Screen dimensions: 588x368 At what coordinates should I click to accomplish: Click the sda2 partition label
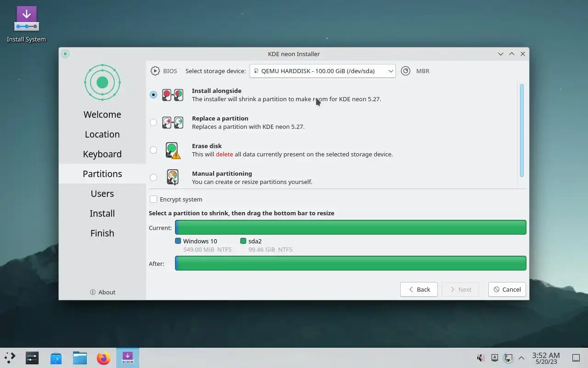255,241
